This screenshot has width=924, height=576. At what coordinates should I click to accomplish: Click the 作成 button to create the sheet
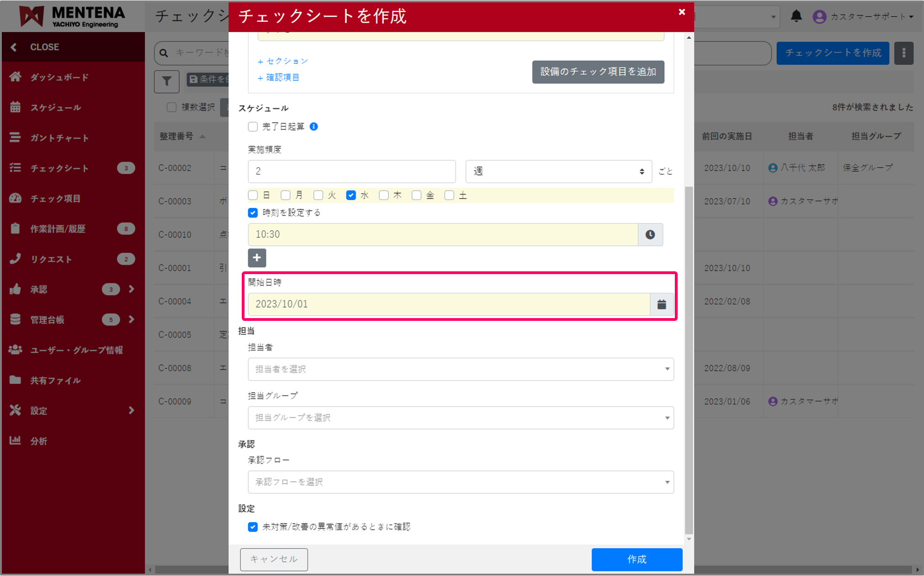(x=636, y=559)
